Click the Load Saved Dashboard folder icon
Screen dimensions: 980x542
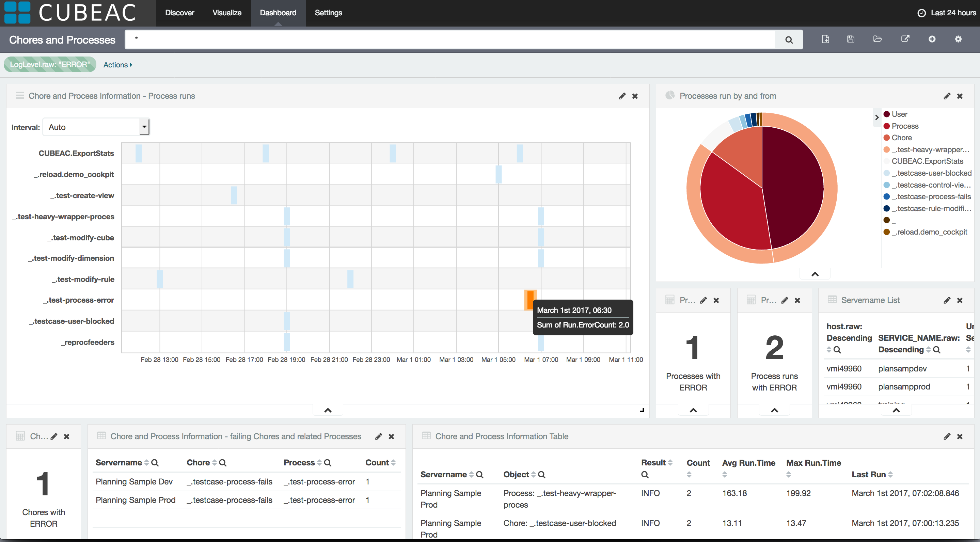pyautogui.click(x=877, y=39)
